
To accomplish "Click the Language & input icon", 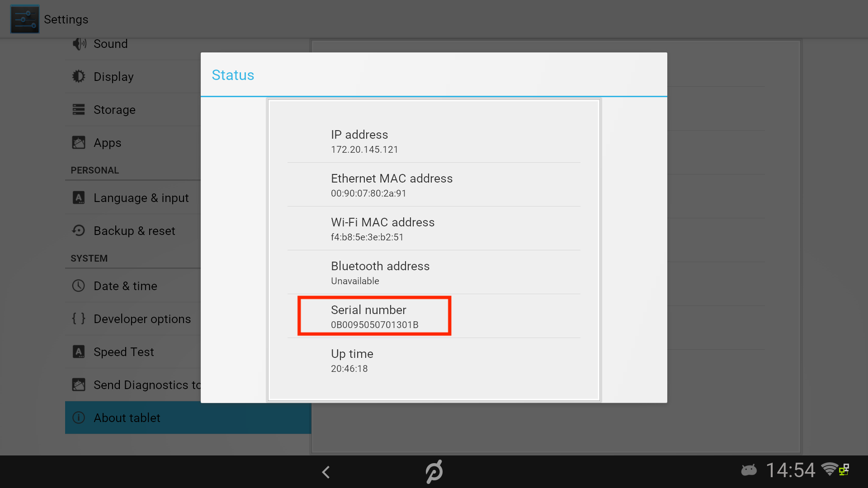I will tap(78, 197).
